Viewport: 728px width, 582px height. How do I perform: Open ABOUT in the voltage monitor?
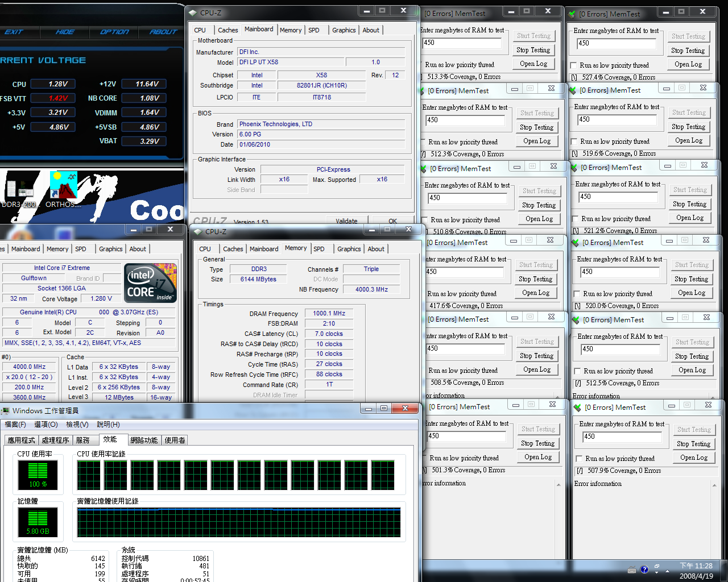click(164, 32)
